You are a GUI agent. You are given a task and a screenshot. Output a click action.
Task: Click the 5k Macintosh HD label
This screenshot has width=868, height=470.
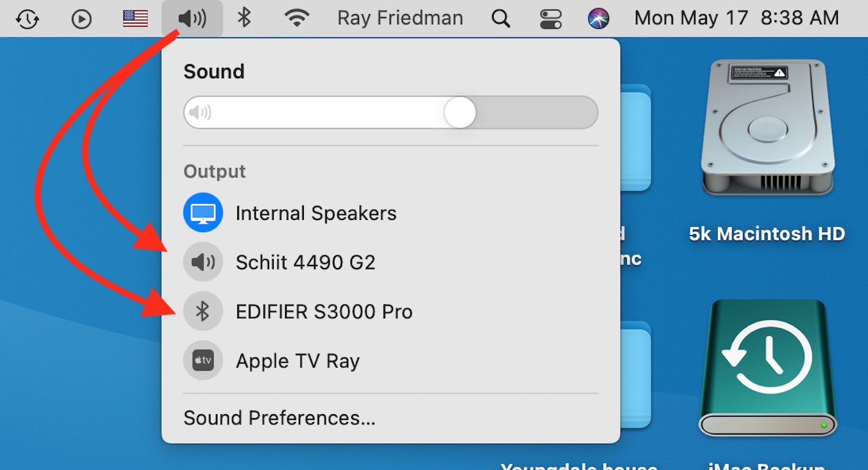pyautogui.click(x=767, y=234)
